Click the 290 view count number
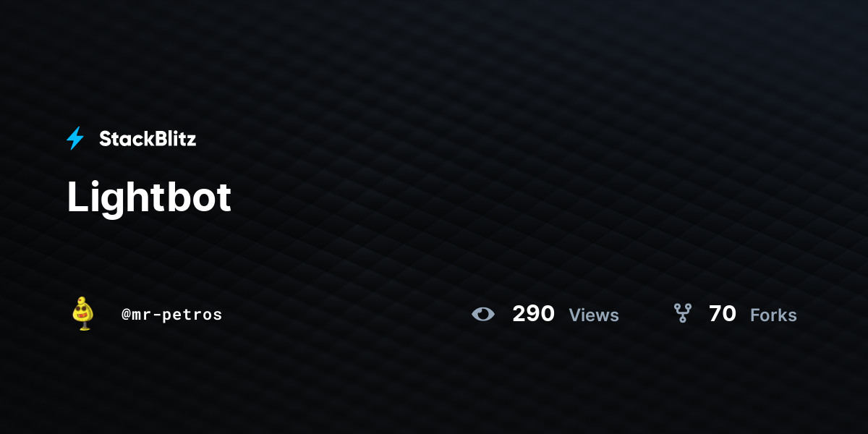Screen dimensions: 868x434 point(533,314)
